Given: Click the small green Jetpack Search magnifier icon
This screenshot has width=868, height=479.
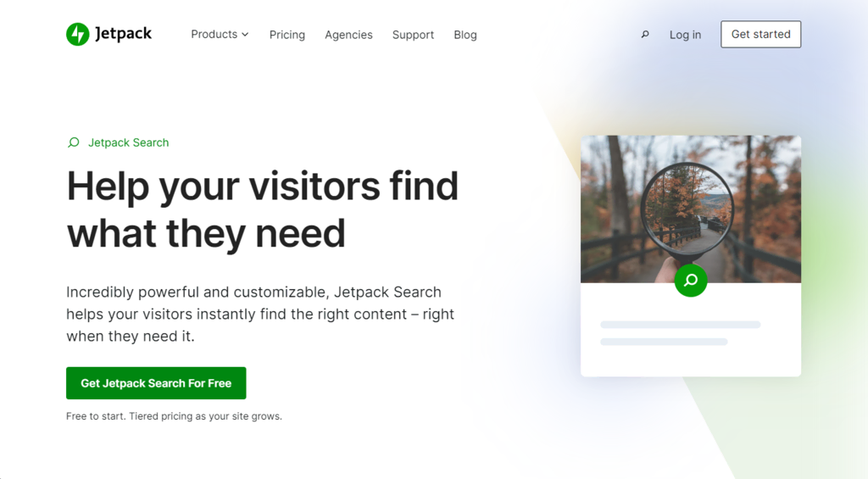Looking at the screenshot, I should point(73,143).
